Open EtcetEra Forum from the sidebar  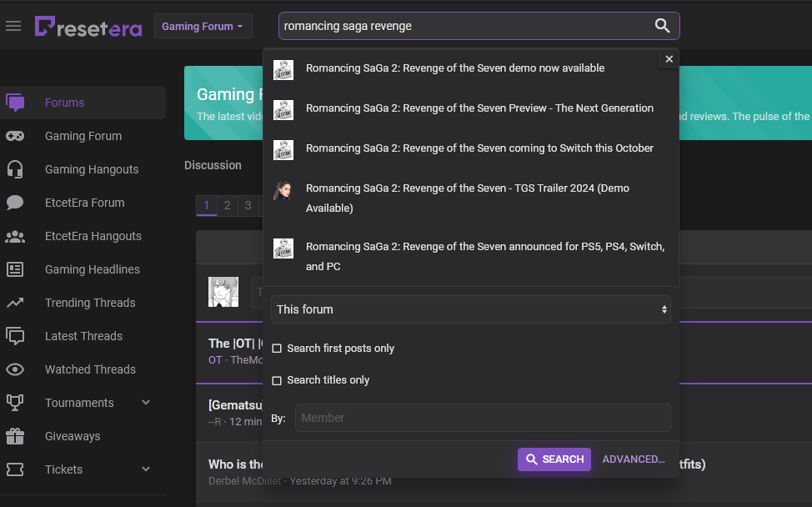pyautogui.click(x=85, y=203)
